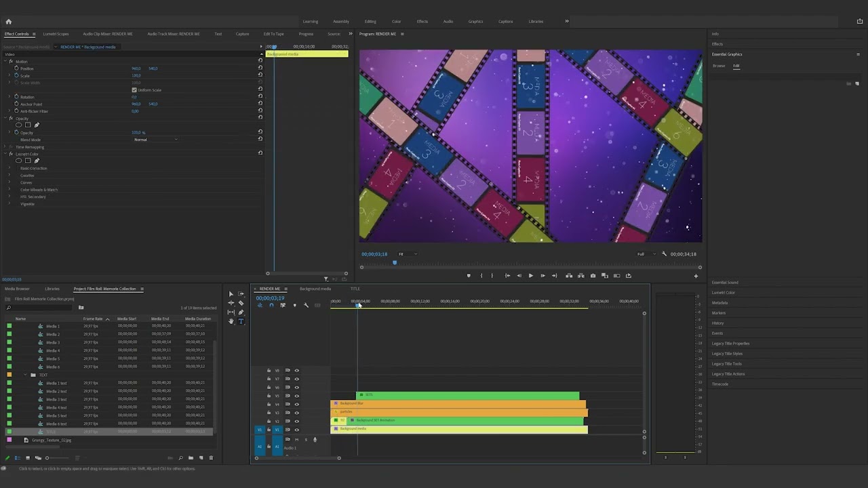The image size is (868, 488).
Task: Select the Grungy_Texture_02.jpg project item
Action: 52,441
